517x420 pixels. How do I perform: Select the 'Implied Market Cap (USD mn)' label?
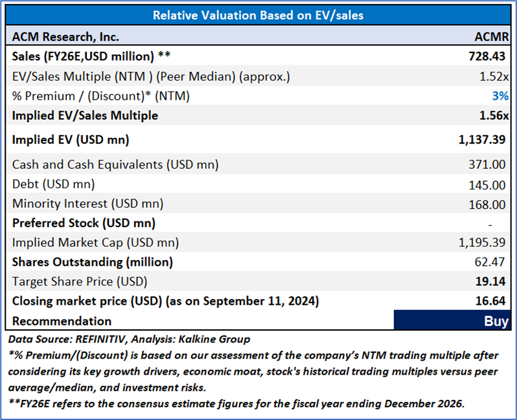pos(96,243)
